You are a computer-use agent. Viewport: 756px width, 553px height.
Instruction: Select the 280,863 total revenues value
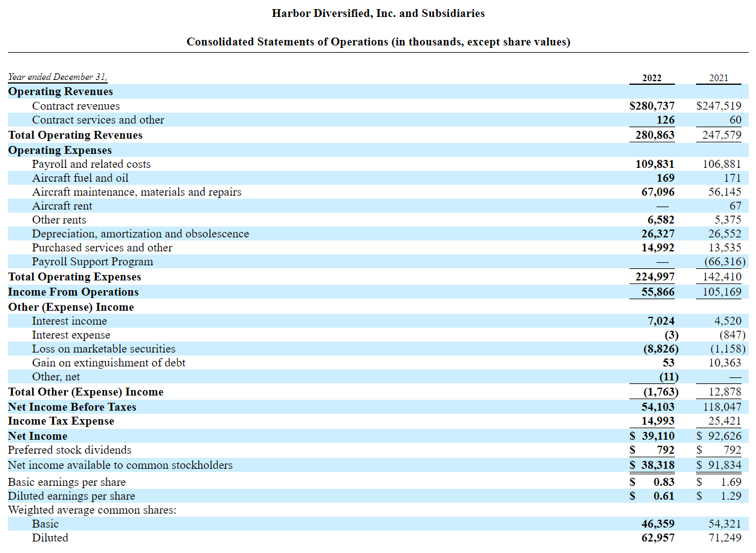coord(655,135)
